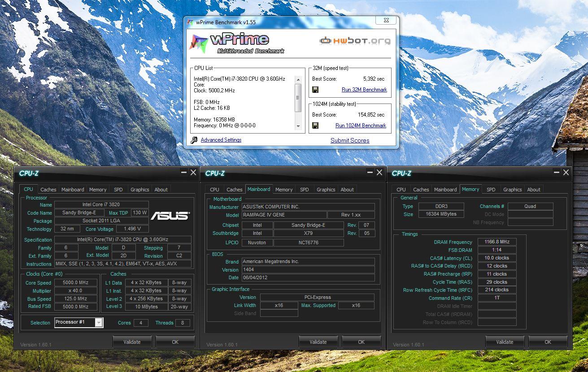Click the DRAM Frequency value 1166.8 MHz
The height and width of the screenshot is (372, 588).
point(497,242)
